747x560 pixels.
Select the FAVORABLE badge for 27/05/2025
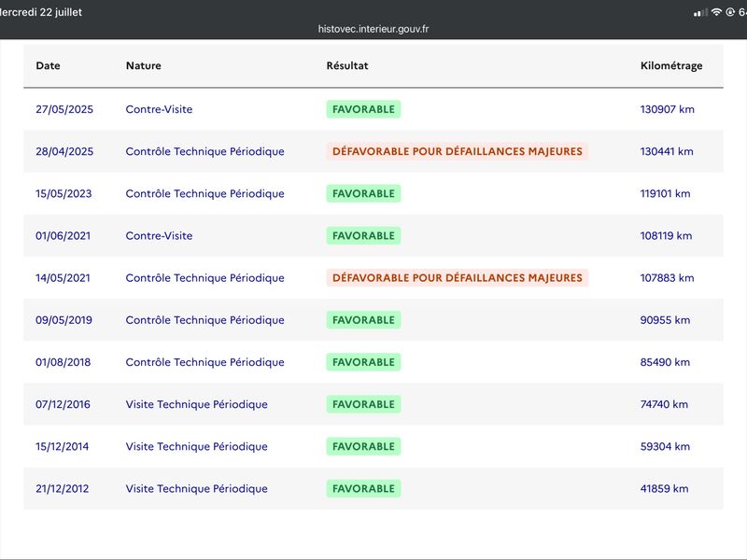[x=363, y=109]
